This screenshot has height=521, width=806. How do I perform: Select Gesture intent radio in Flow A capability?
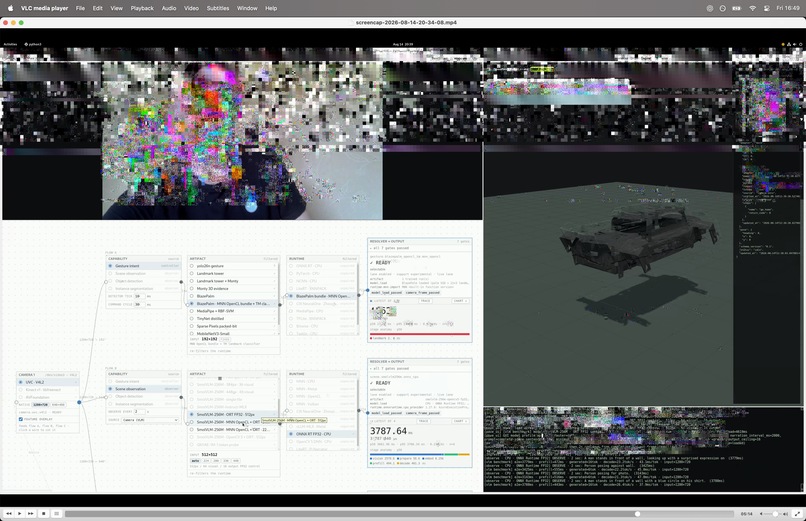110,266
